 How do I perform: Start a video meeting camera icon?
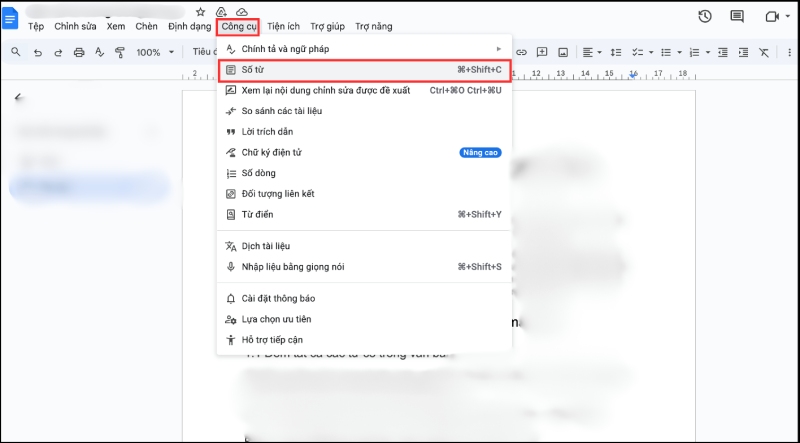[772, 17]
